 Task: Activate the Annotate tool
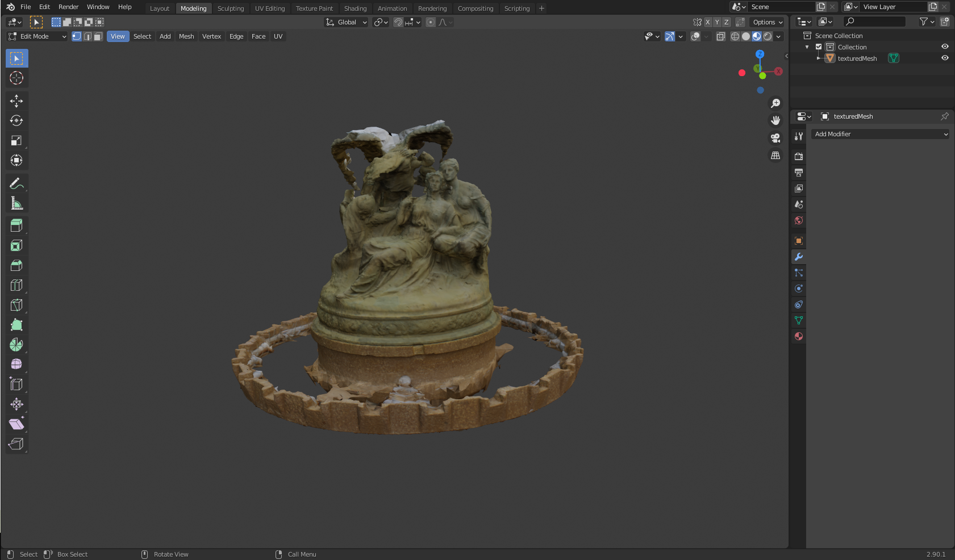[16, 183]
